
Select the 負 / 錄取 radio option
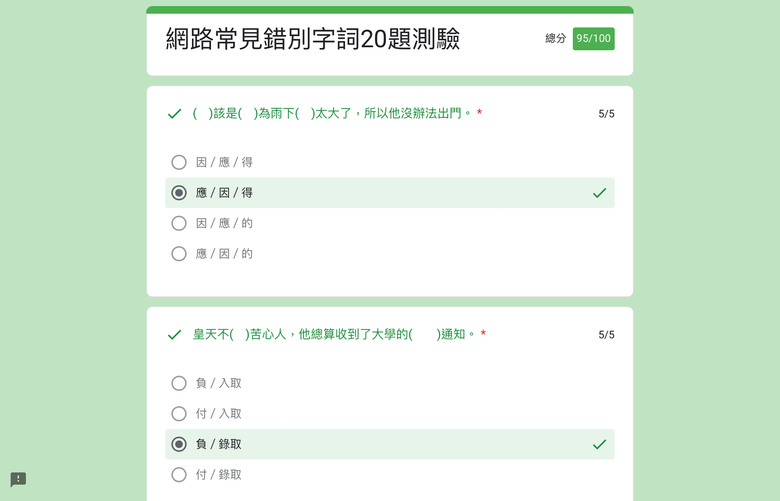click(179, 444)
